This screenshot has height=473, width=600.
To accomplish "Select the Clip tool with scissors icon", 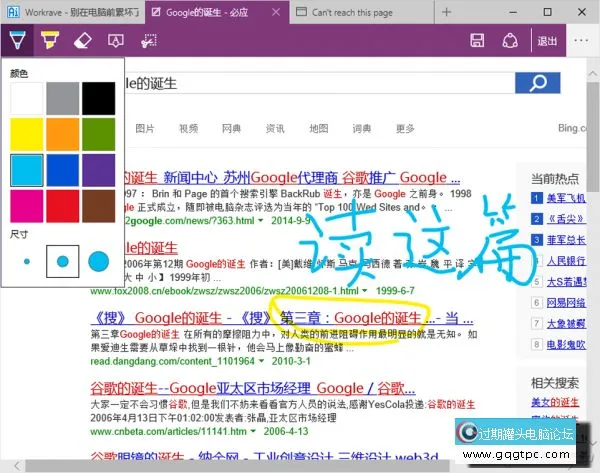I will 148,40.
